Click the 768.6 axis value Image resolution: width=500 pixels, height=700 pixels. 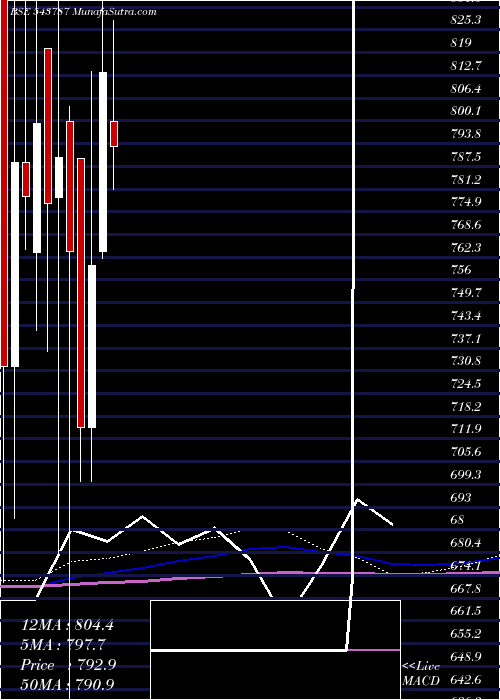click(x=466, y=225)
